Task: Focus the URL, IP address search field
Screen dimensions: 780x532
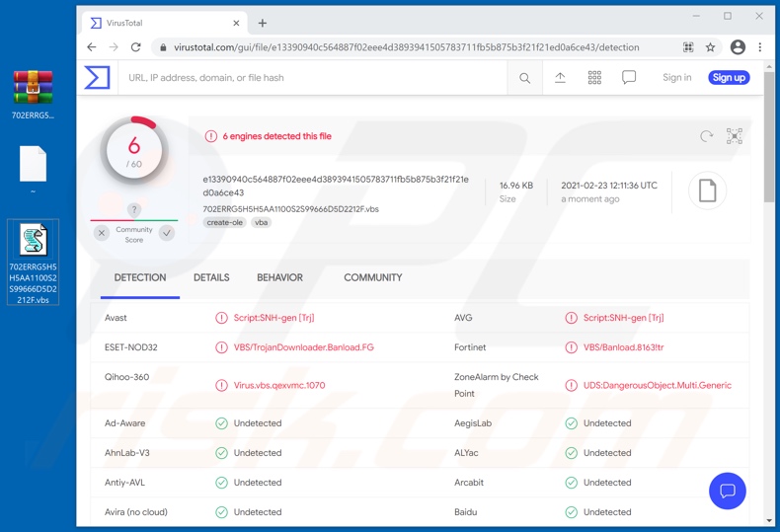Action: 312,78
